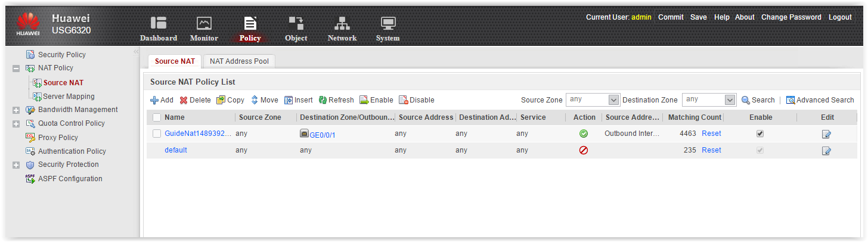Screen dimensions: 868x242
Task: Open the Network section icon
Action: (x=342, y=23)
